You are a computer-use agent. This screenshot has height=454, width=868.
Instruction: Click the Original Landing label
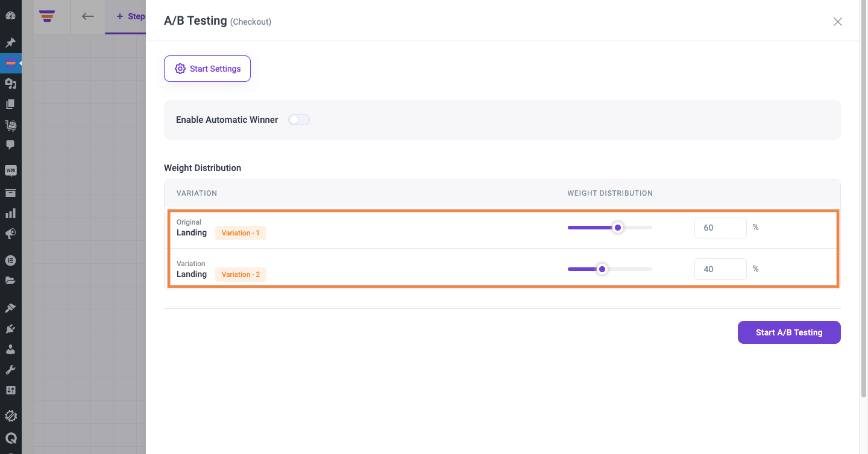click(192, 228)
